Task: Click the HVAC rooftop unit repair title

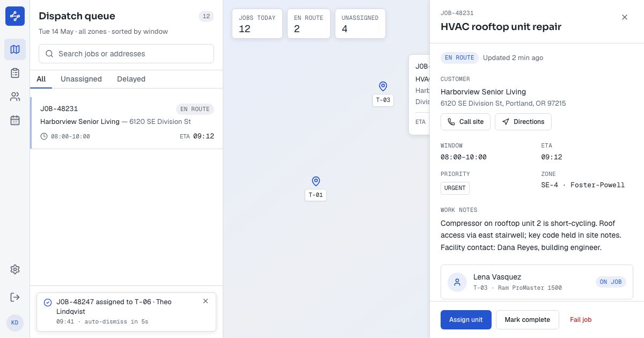Action: tap(501, 27)
